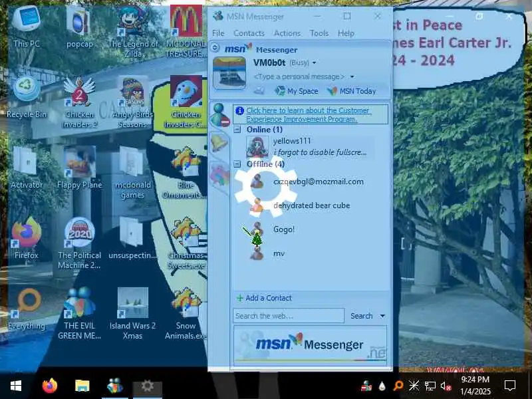Image resolution: width=532 pixels, height=399 pixels.
Task: Open the Contacts menu
Action: coord(249,33)
